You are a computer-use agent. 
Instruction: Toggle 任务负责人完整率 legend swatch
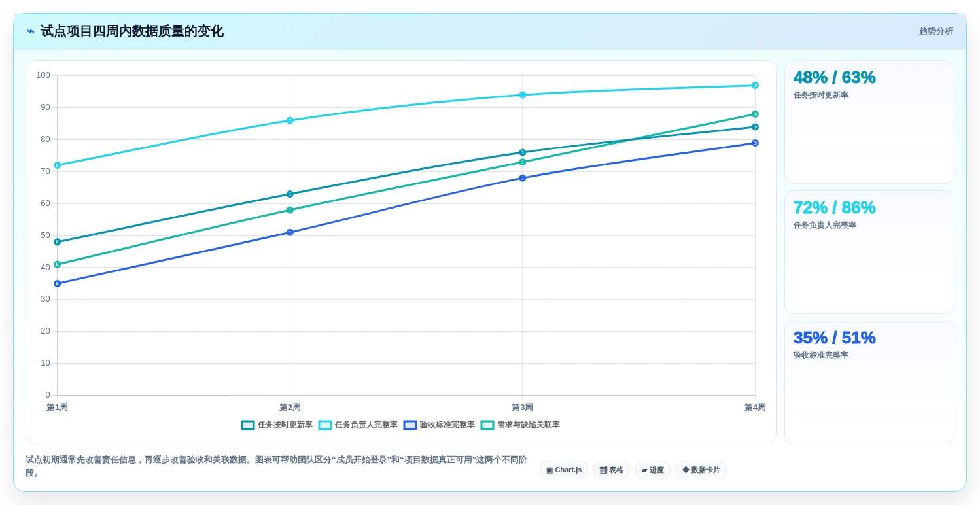pyautogui.click(x=325, y=425)
